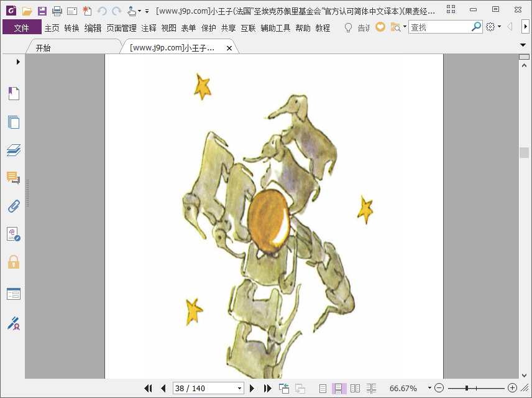The height and width of the screenshot is (398, 532).
Task: Open the signature certificate pen panel
Action: (14, 323)
